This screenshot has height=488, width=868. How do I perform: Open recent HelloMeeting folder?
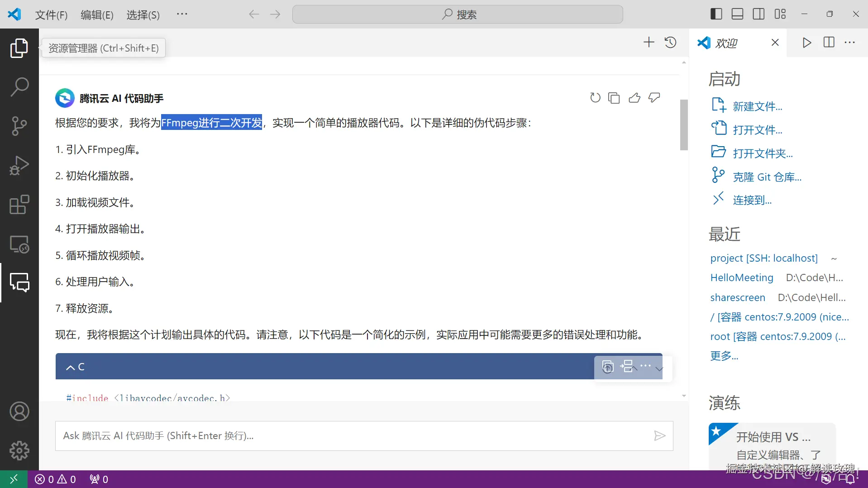click(x=742, y=277)
